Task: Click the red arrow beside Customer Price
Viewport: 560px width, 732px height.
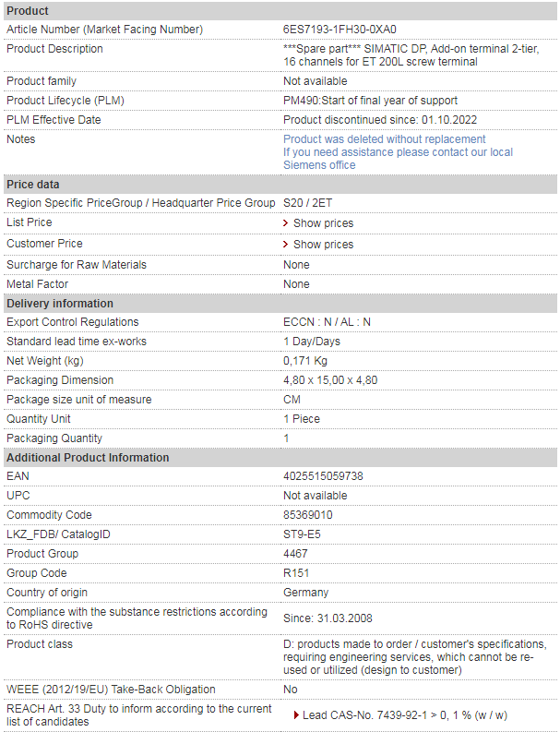Action: click(286, 245)
